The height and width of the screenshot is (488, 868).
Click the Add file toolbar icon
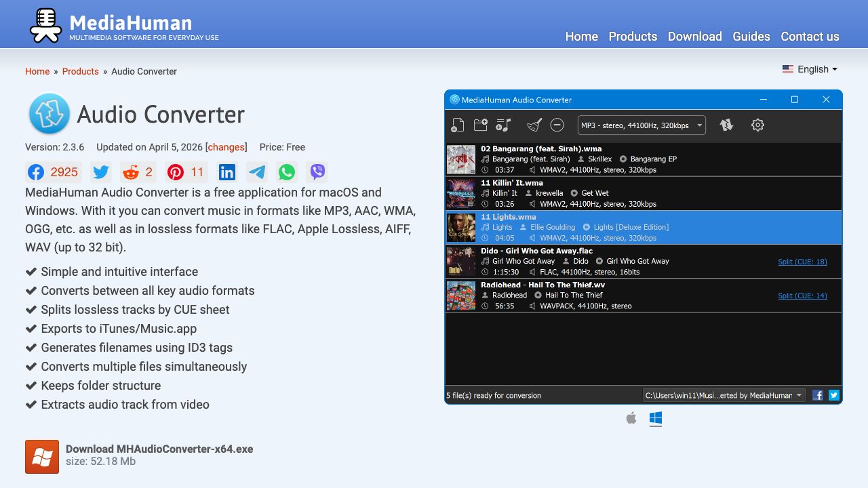point(458,125)
